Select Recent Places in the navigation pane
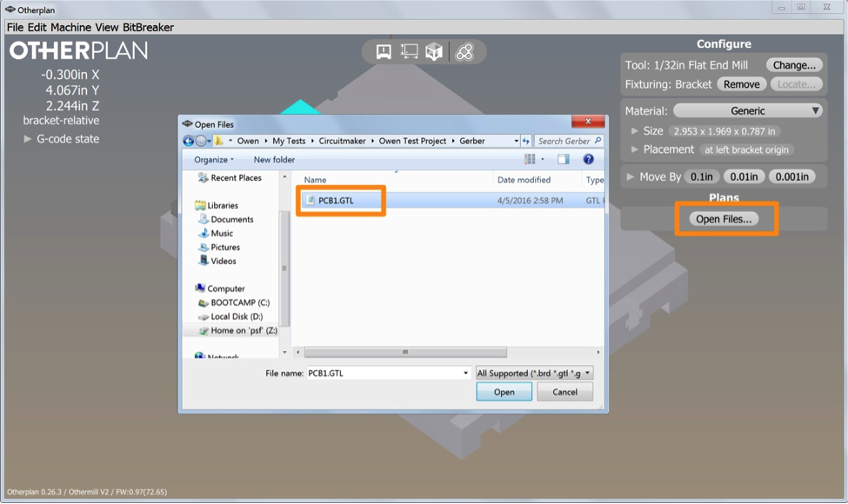Image resolution: width=848 pixels, height=504 pixels. (230, 178)
